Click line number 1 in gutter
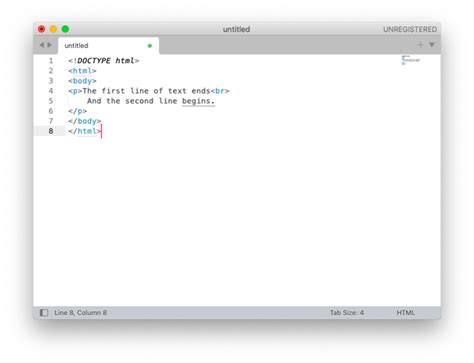This screenshot has width=474, height=363. click(x=51, y=61)
